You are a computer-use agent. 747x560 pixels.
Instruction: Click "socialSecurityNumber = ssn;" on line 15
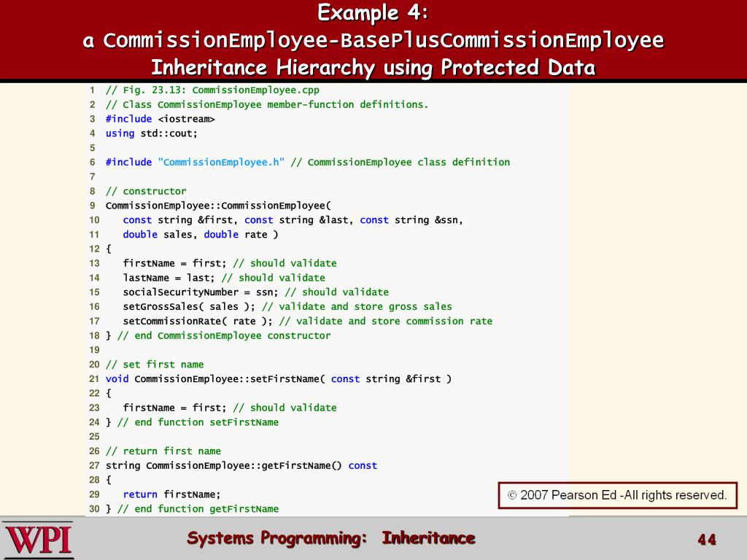pyautogui.click(x=201, y=292)
